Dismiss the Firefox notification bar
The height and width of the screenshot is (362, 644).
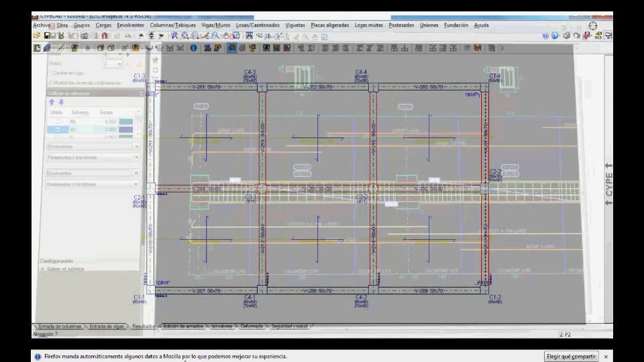point(606,357)
